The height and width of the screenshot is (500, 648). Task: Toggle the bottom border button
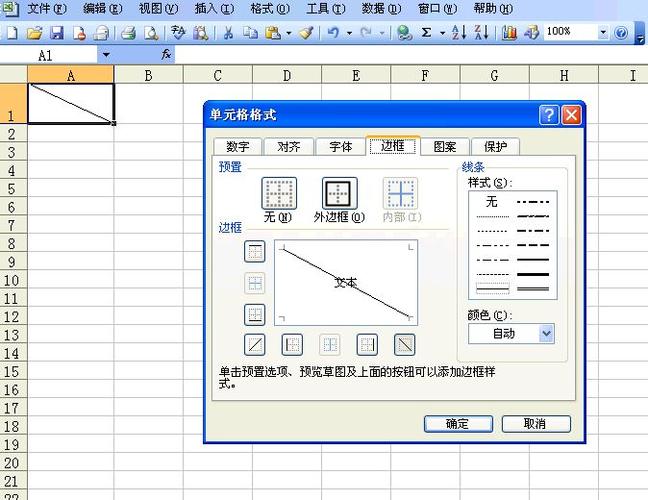[255, 314]
